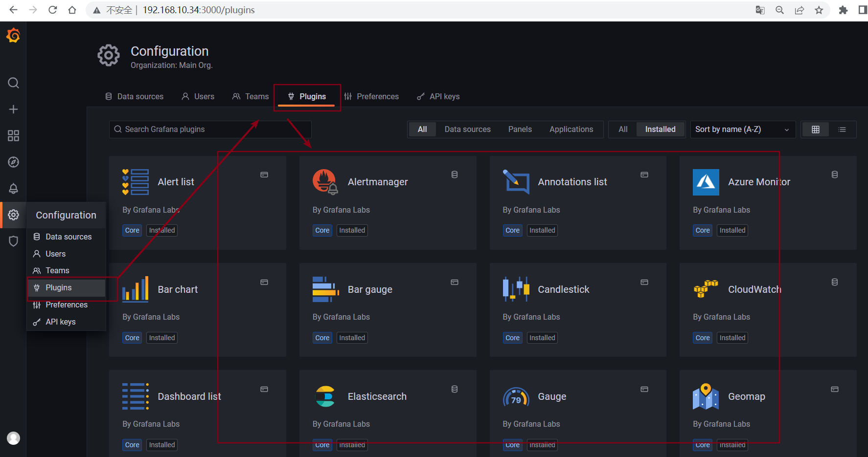Open the Data sources tab
The image size is (868, 457).
pos(135,96)
